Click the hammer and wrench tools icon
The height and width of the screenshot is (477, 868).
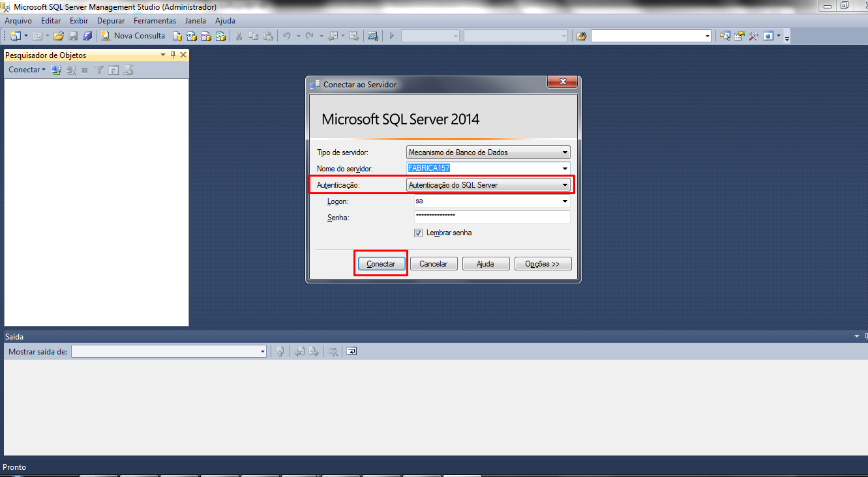[x=754, y=36]
